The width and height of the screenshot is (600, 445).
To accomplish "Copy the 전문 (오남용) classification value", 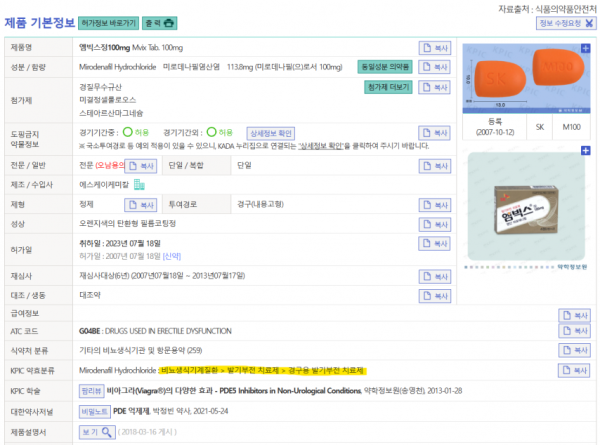I will pos(140,166).
